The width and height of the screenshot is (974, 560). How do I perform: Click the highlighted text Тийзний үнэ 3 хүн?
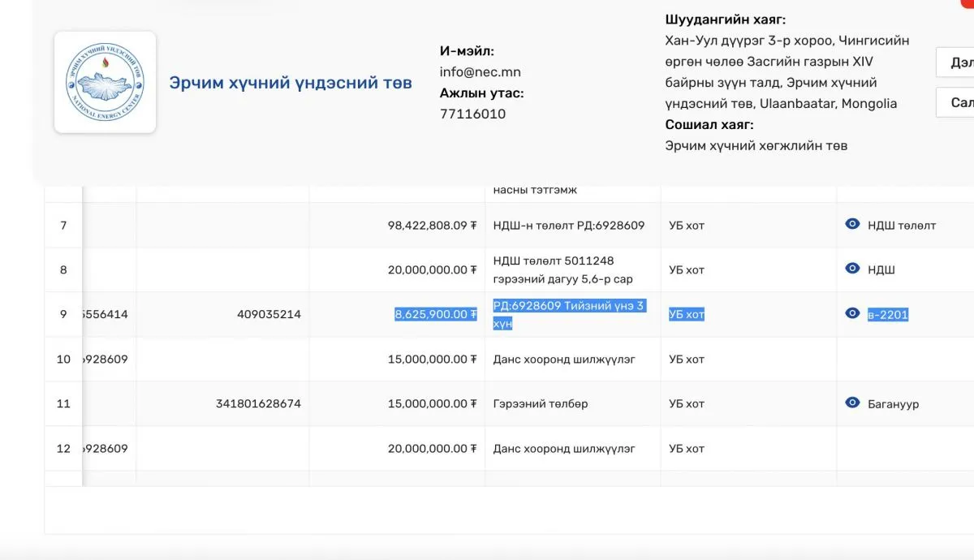point(568,315)
